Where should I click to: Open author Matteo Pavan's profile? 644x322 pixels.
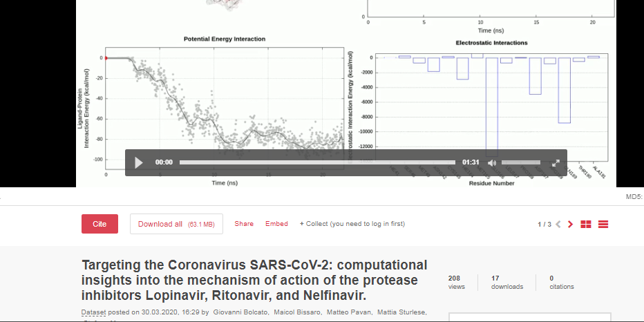[x=350, y=312]
